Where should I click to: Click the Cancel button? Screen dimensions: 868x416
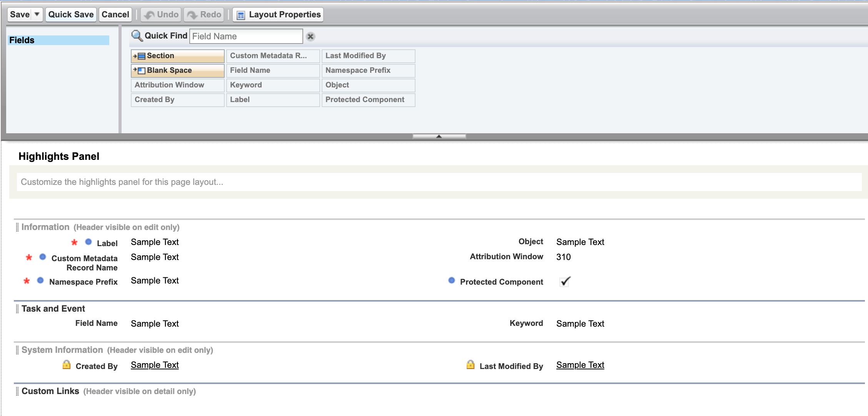point(115,14)
